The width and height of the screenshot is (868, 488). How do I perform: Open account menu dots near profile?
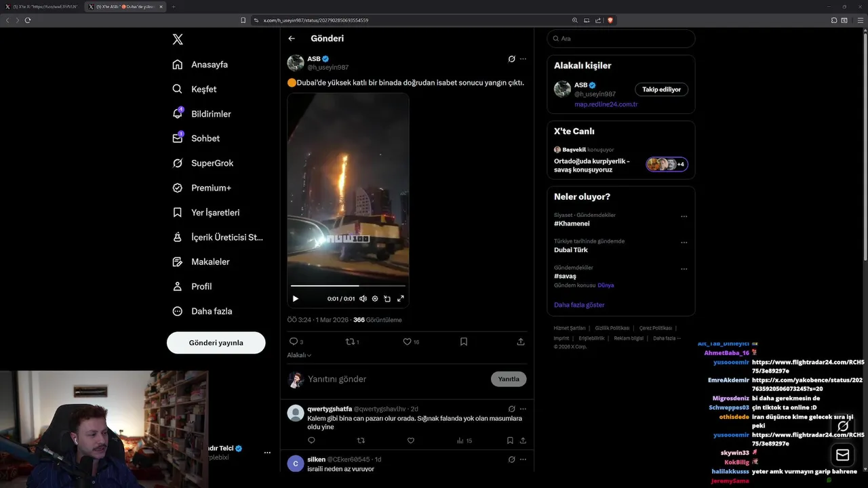(x=267, y=453)
